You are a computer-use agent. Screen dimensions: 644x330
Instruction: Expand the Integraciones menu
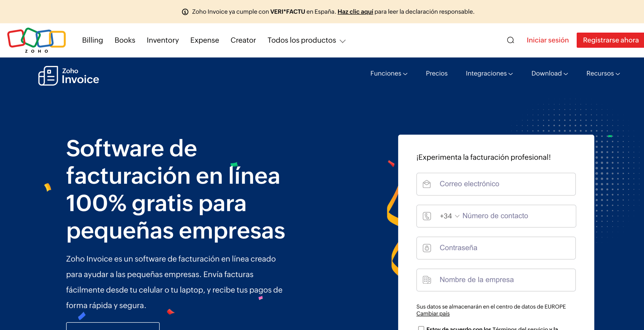(x=489, y=73)
